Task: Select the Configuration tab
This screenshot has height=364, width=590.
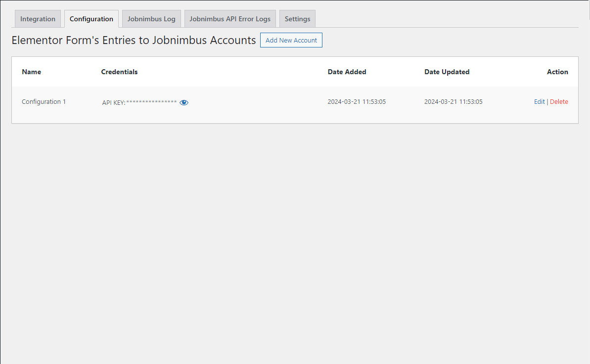Action: (91, 19)
